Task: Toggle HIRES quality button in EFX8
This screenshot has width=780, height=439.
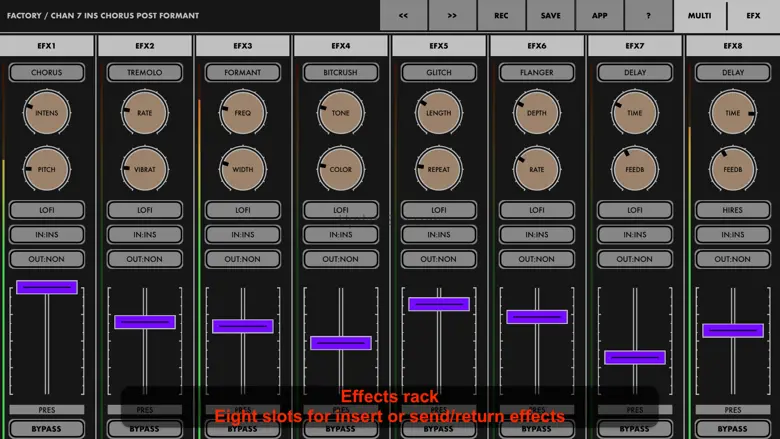Action: 733,211
